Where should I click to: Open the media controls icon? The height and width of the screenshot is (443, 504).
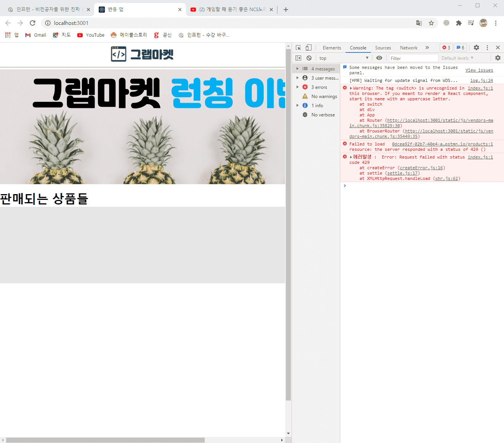[471, 23]
